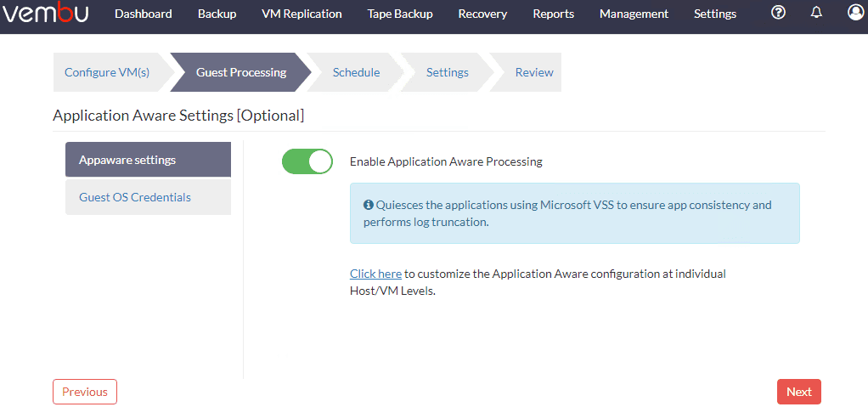Viewport: 868px width, 407px height.
Task: Click the info icon in the blue notice
Action: coord(369,205)
